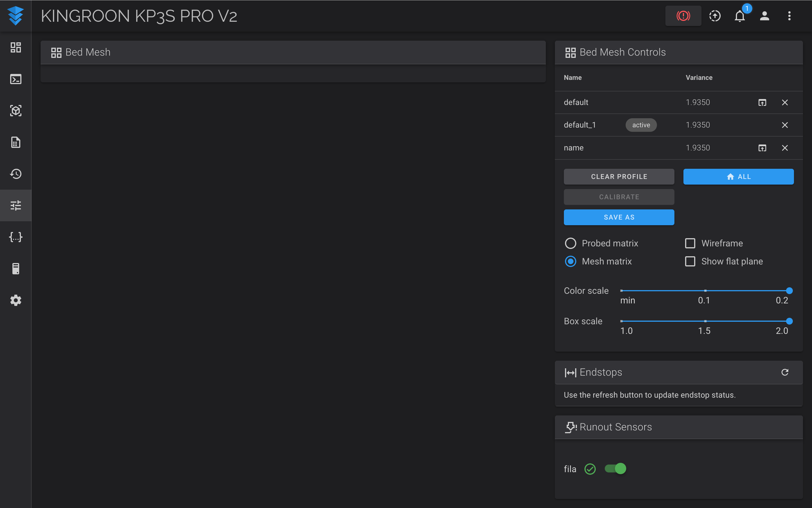Click the 2.0 Box scale label
The height and width of the screenshot is (508, 812).
coord(782,331)
